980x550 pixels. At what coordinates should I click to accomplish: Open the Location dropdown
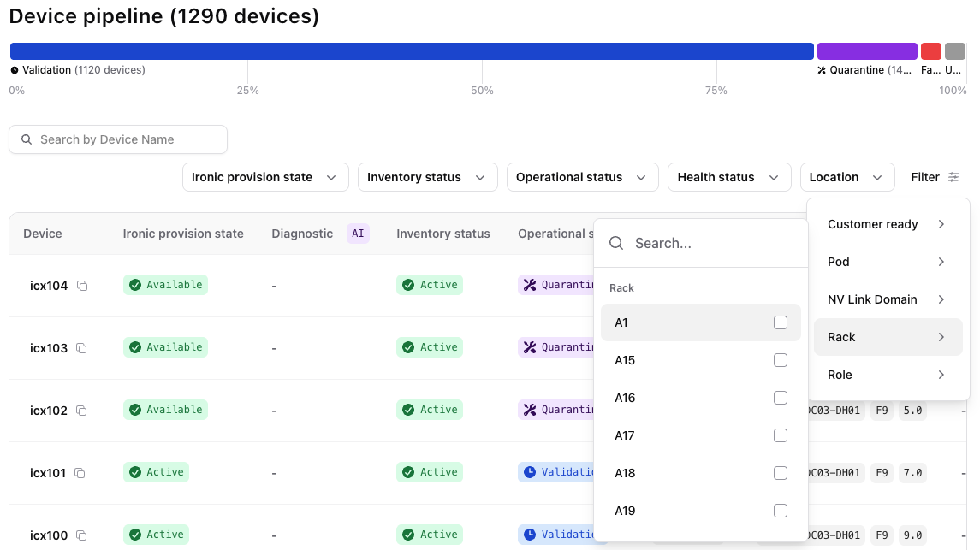tap(847, 177)
